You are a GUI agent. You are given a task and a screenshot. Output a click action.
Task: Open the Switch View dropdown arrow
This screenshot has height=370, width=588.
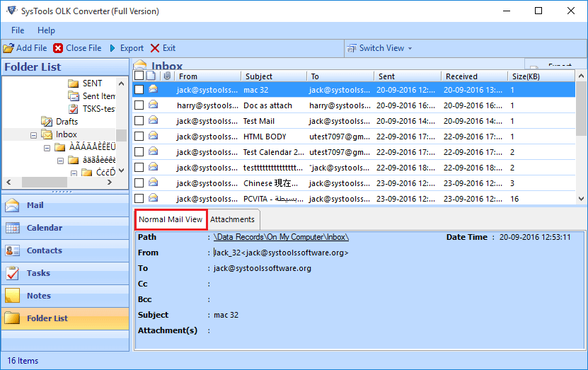tap(410, 49)
